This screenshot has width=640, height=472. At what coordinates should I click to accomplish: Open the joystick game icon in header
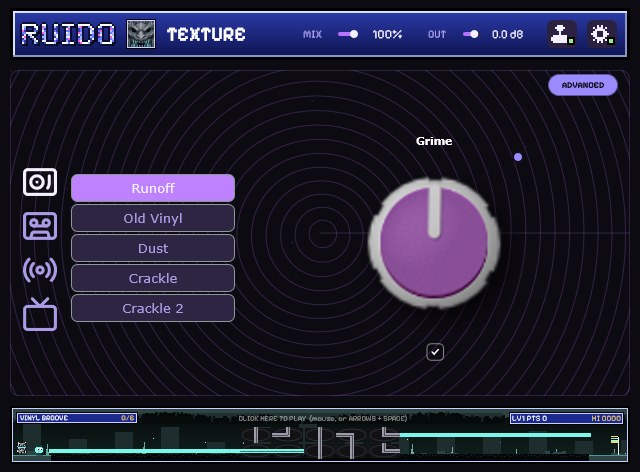[x=562, y=34]
